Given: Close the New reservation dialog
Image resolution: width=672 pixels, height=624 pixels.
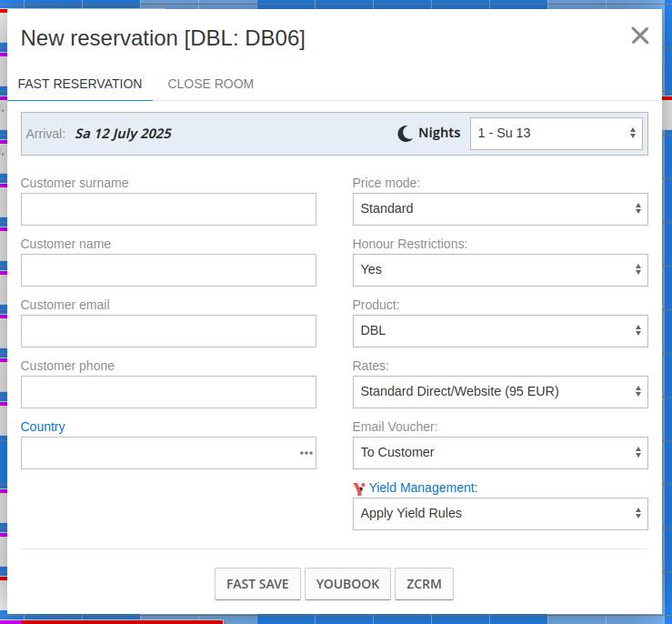Looking at the screenshot, I should click(639, 35).
